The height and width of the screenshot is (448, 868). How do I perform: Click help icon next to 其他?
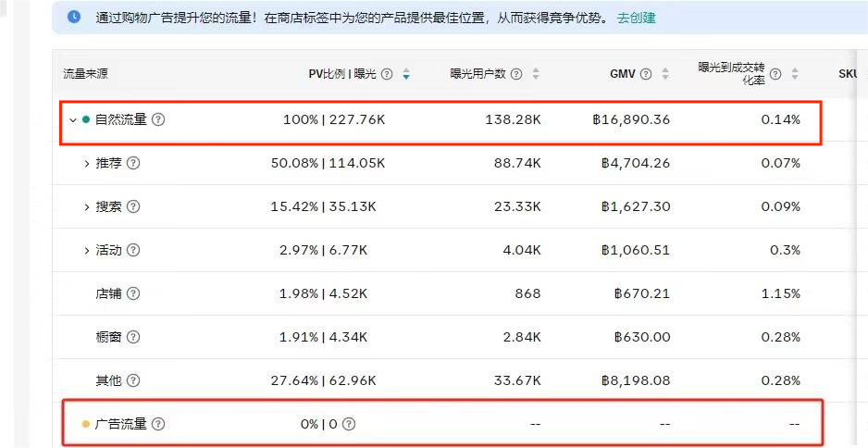133,380
